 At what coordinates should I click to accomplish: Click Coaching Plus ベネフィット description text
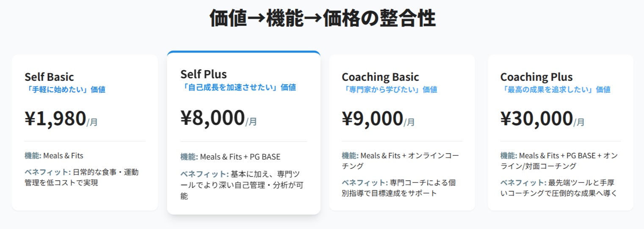point(558,188)
